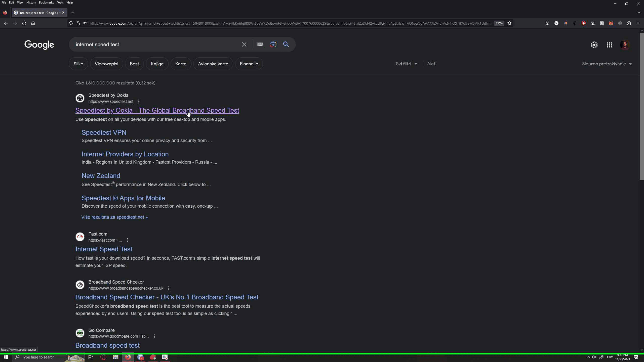The height and width of the screenshot is (362, 644).
Task: Select the Videozapisi filter tab
Action: pyautogui.click(x=106, y=64)
